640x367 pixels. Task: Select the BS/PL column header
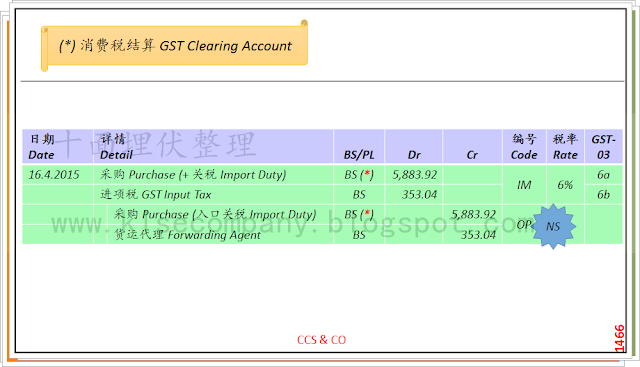359,147
